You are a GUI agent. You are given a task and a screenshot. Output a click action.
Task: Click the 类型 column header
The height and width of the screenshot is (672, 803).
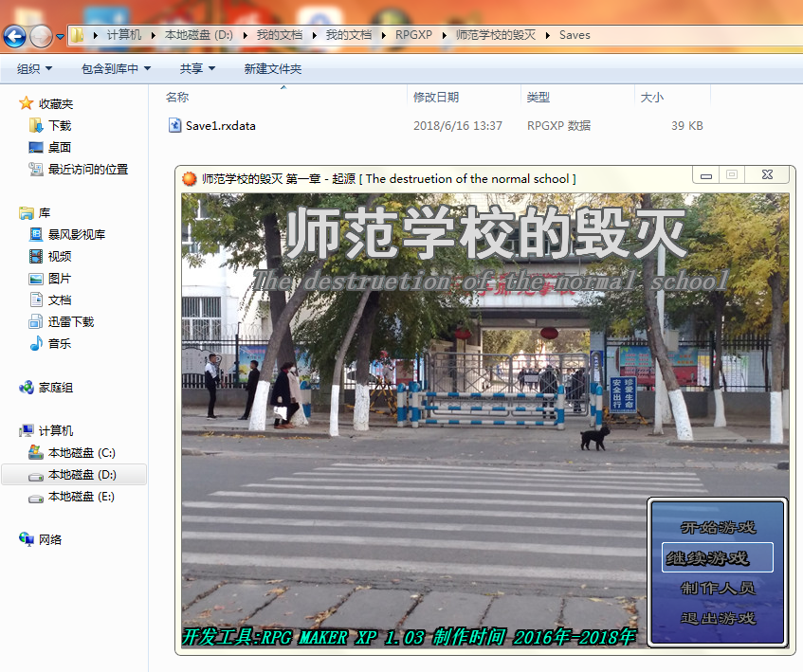(538, 98)
